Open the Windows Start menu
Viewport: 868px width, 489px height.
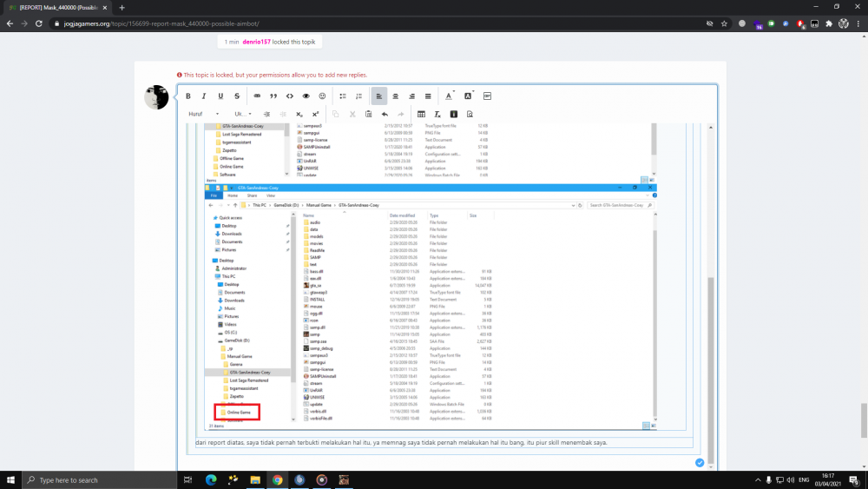tap(10, 480)
